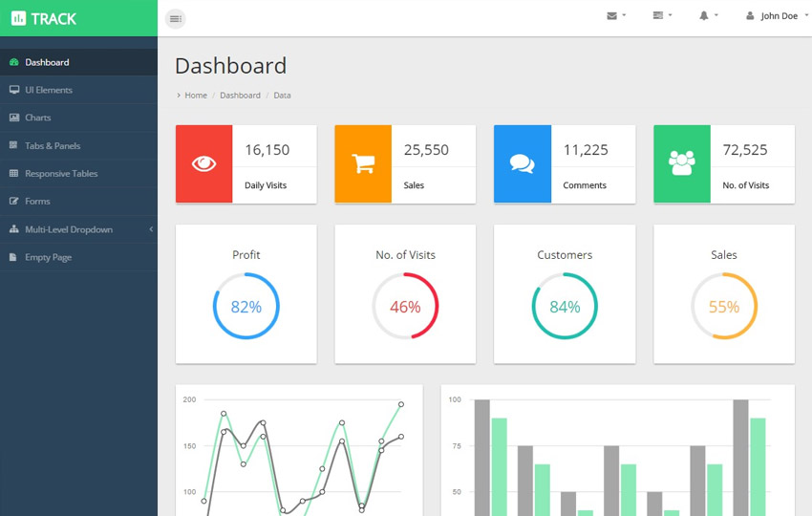
Task: Click the Customers card title
Action: (x=565, y=255)
